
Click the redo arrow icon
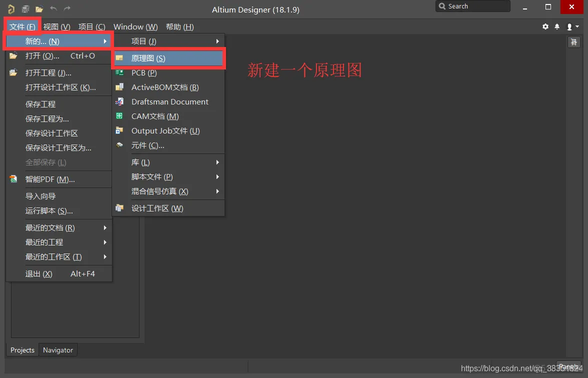tap(67, 8)
